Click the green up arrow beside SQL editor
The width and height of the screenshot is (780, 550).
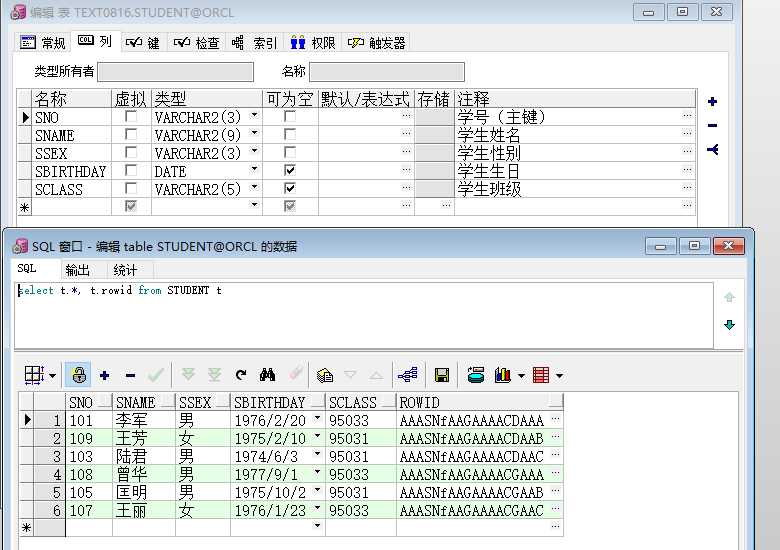tap(729, 297)
